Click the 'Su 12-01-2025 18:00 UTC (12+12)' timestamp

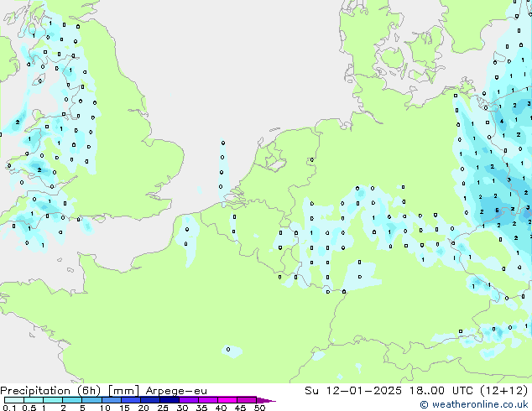[416, 391]
